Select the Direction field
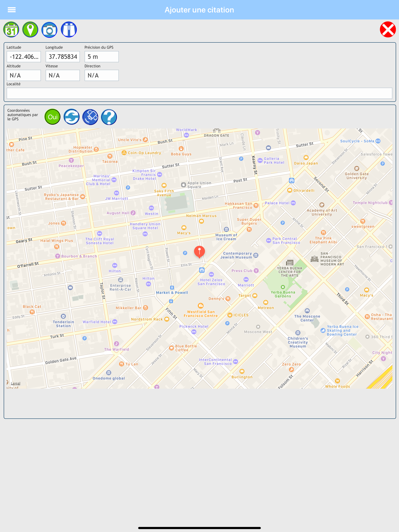 [x=102, y=75]
